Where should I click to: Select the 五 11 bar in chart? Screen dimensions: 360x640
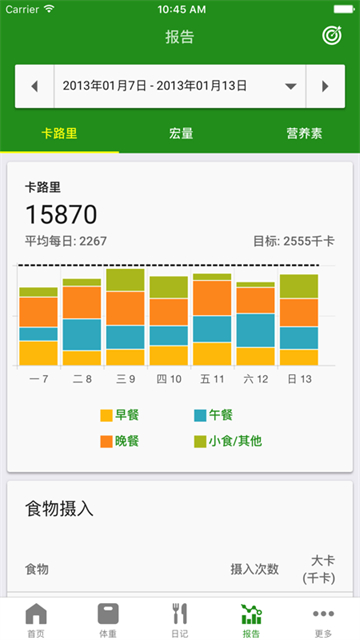(212, 320)
